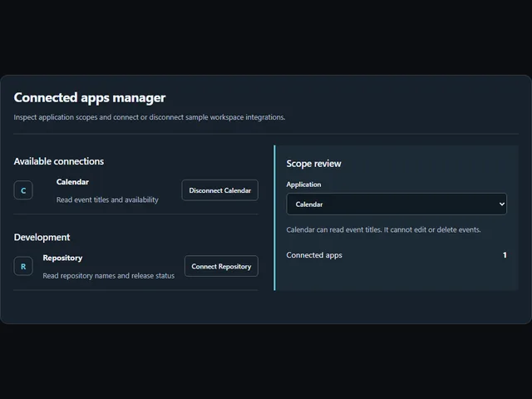This screenshot has height=399, width=532.
Task: Click the Calendar scope description sentence
Action: point(383,229)
